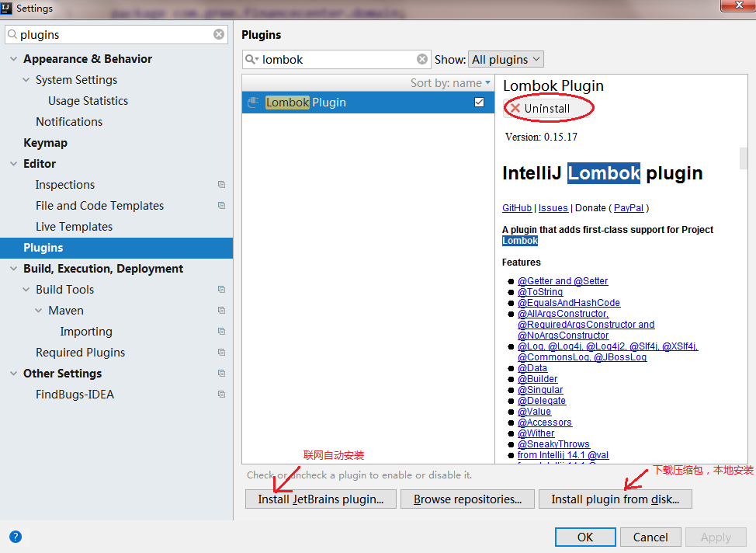The image size is (756, 553).
Task: Click Install plugin from disk button
Action: [616, 499]
